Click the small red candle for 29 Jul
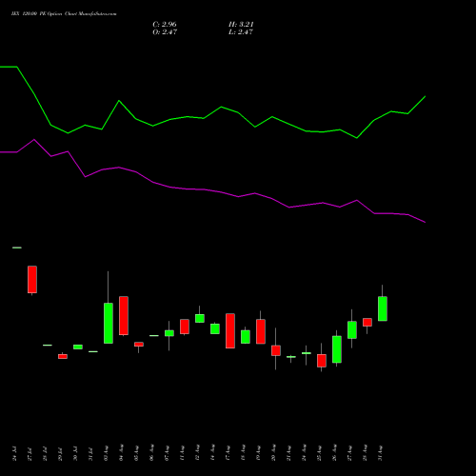 click(63, 356)
